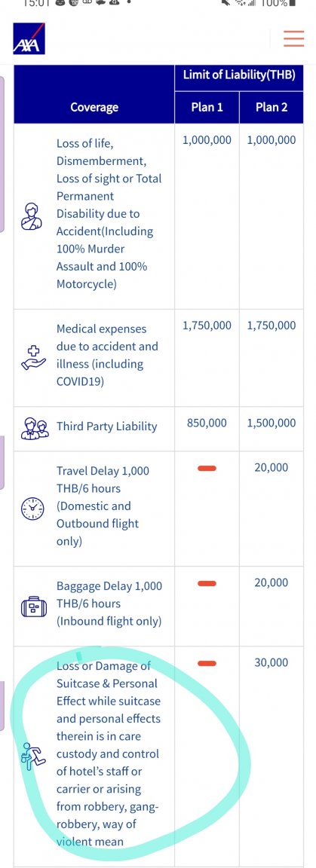Click the 1,750,000 Plan 2 medical value
The image size is (316, 868).
(271, 325)
